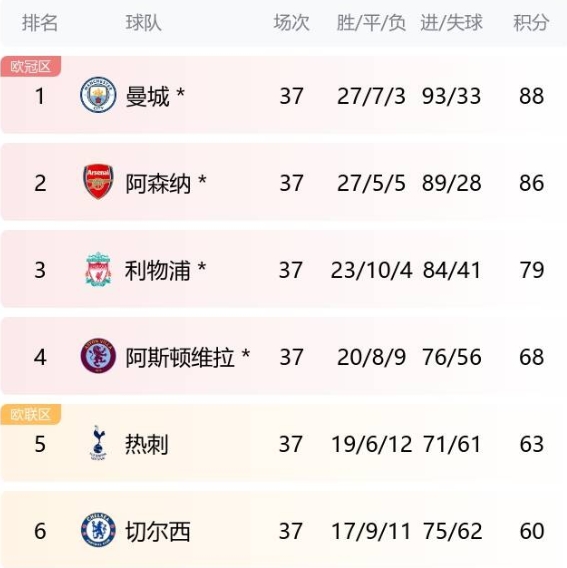Click the Tottenham Hotspur cockerel logo
Image resolution: width=567 pixels, height=568 pixels.
tap(98, 443)
